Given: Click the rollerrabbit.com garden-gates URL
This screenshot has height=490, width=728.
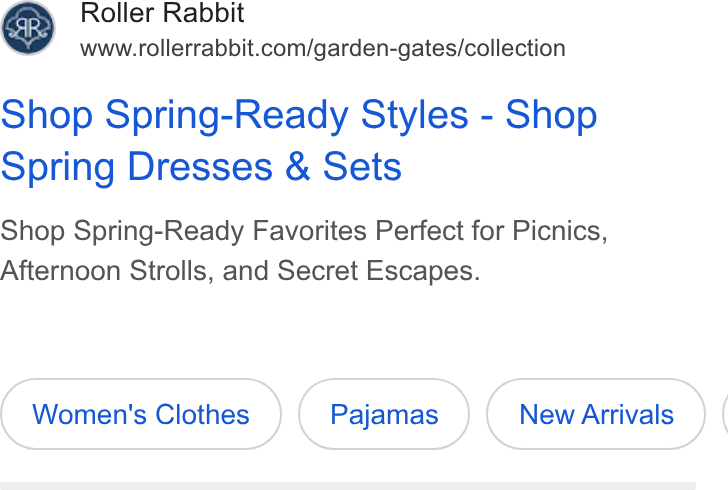Looking at the screenshot, I should (x=323, y=49).
